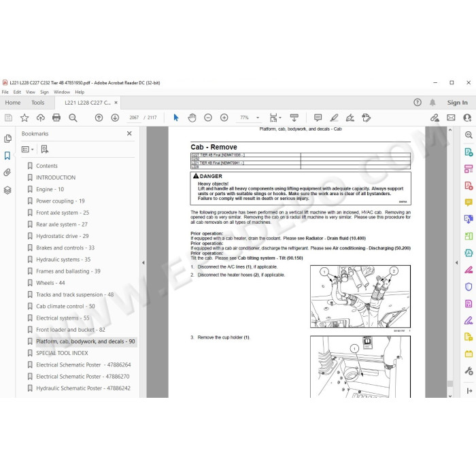Close the Bookmarks panel
The width and height of the screenshot is (476, 476).
pos(129,133)
